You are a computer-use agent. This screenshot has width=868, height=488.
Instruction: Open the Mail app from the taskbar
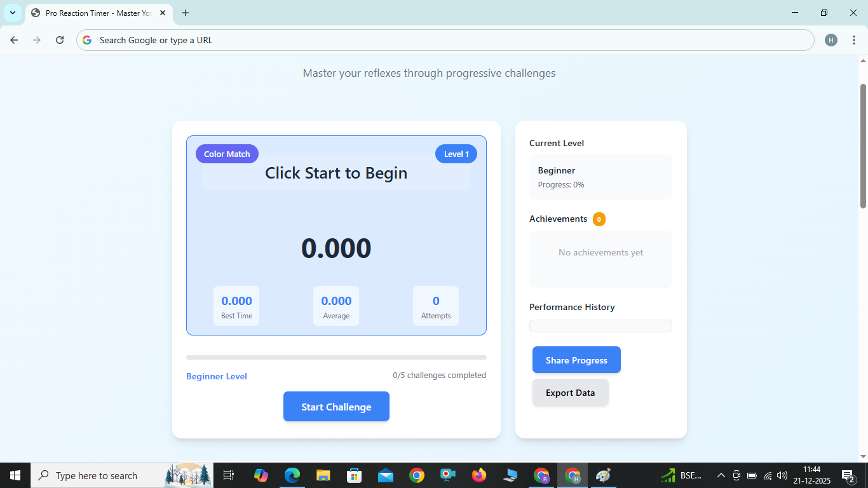(x=385, y=475)
